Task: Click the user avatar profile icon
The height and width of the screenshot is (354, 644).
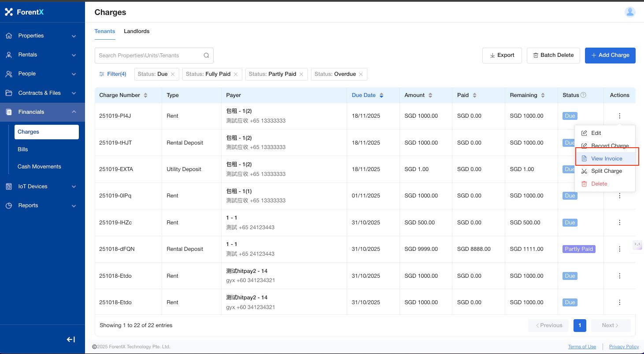Action: pos(630,12)
